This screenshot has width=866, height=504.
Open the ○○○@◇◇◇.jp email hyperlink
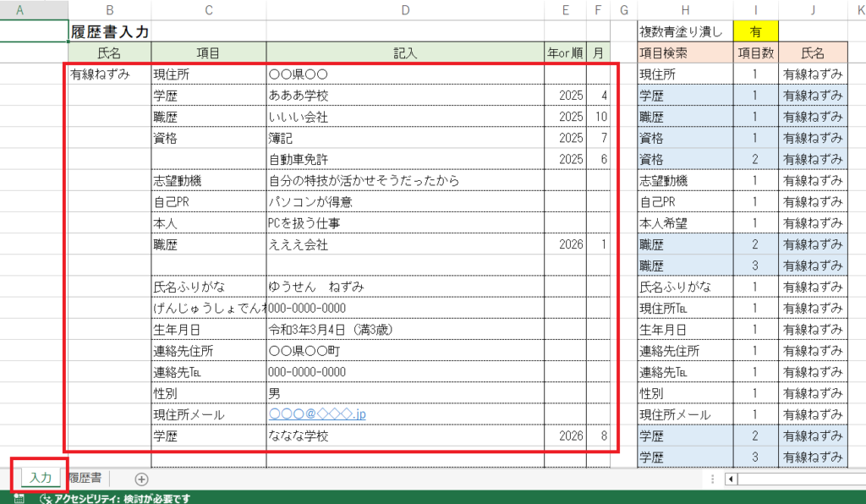click(x=317, y=415)
